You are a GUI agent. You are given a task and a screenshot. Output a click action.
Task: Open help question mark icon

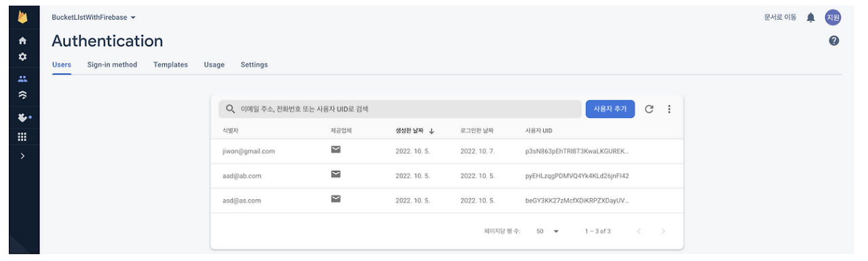(834, 41)
